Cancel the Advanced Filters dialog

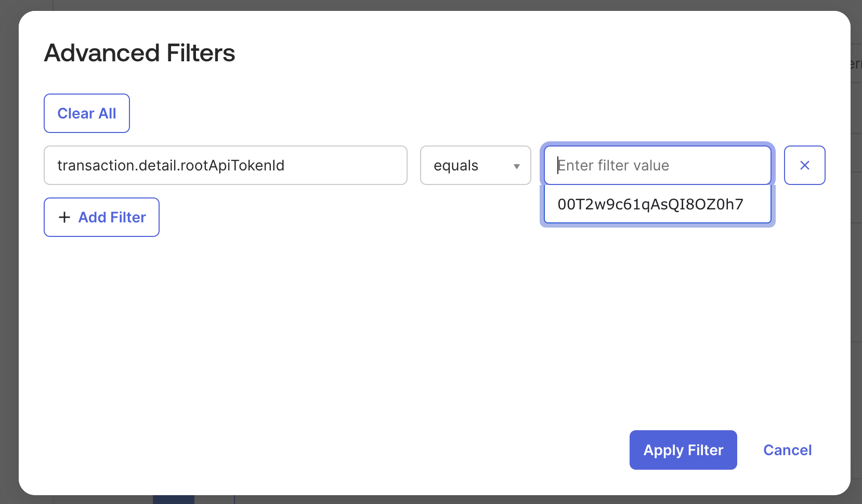[787, 450]
